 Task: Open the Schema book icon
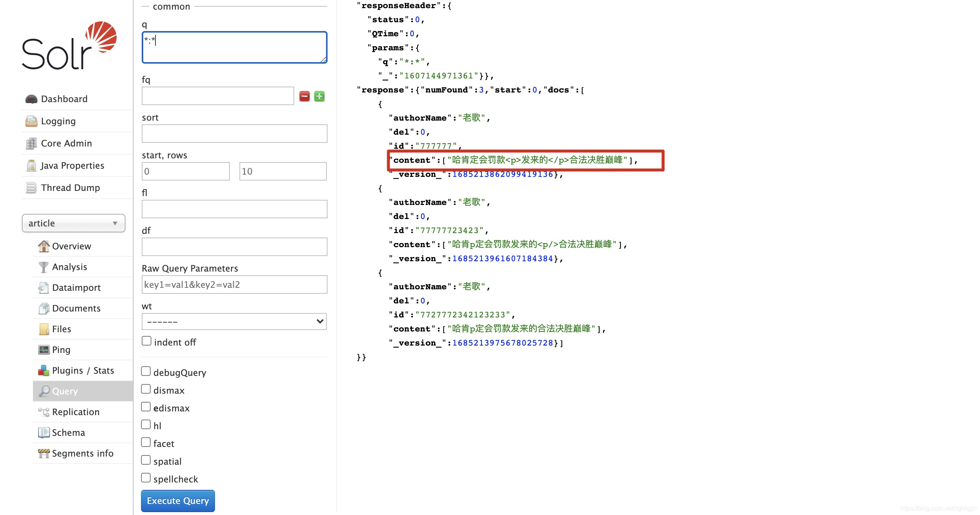pyautogui.click(x=44, y=432)
